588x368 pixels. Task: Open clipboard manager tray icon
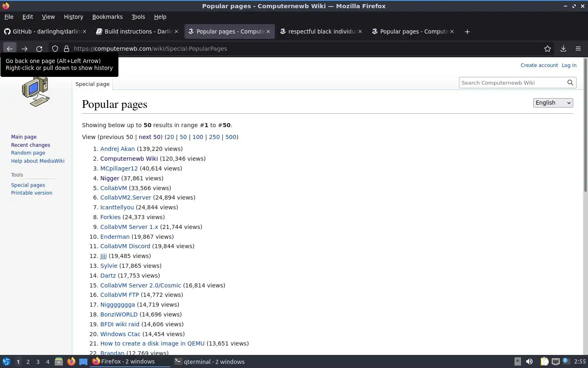[544, 361]
